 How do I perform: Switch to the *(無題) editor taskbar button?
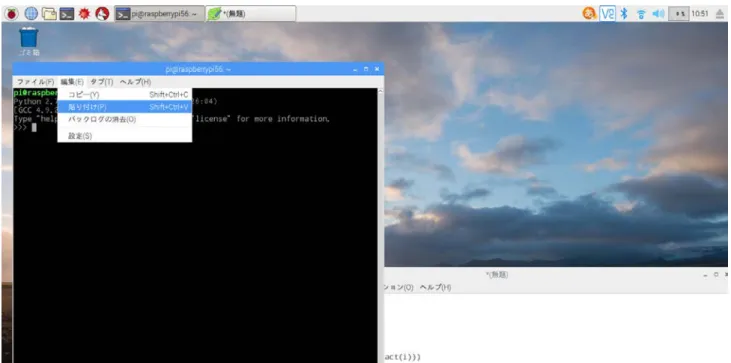click(251, 14)
